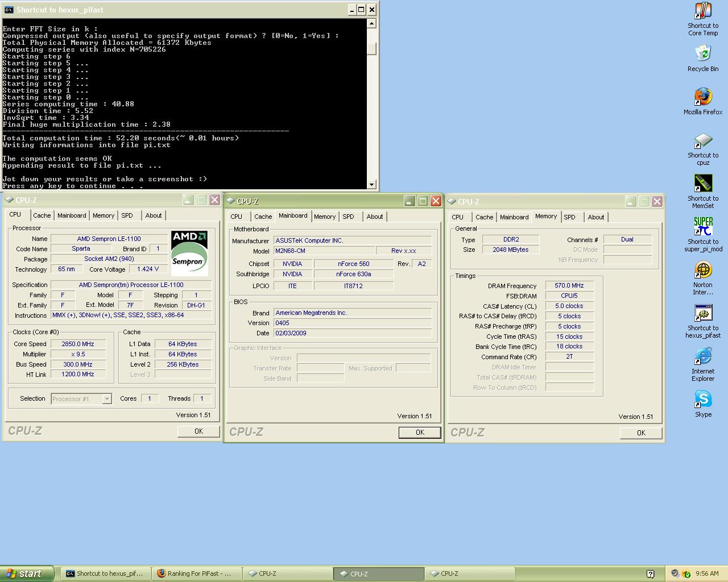
Task: Click the help question mark icon in the taskbar
Action: click(x=650, y=574)
